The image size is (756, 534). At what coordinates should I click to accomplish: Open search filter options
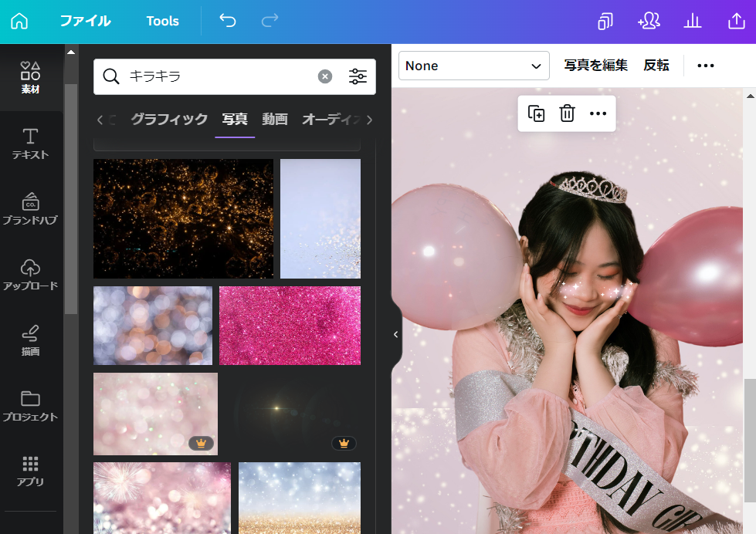[x=358, y=76]
